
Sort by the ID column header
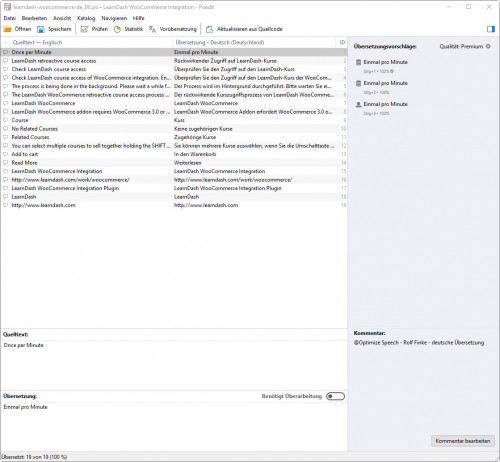click(x=342, y=42)
